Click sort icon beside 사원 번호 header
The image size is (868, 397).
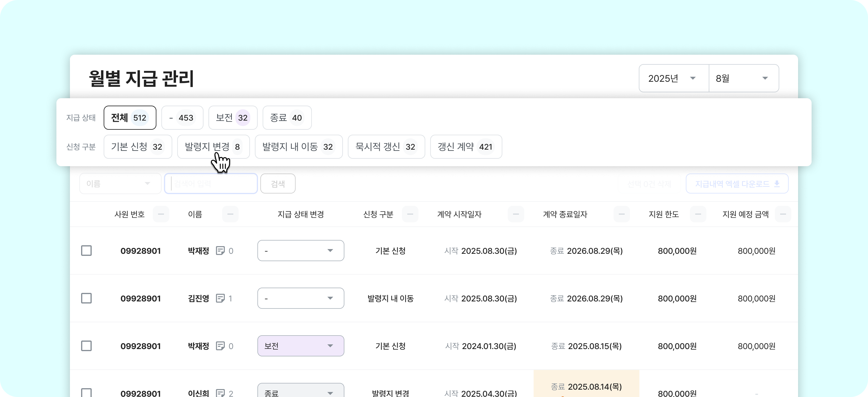161,214
